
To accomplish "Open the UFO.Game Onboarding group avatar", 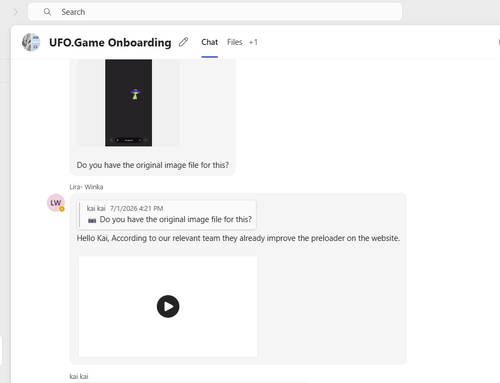I will click(x=31, y=42).
